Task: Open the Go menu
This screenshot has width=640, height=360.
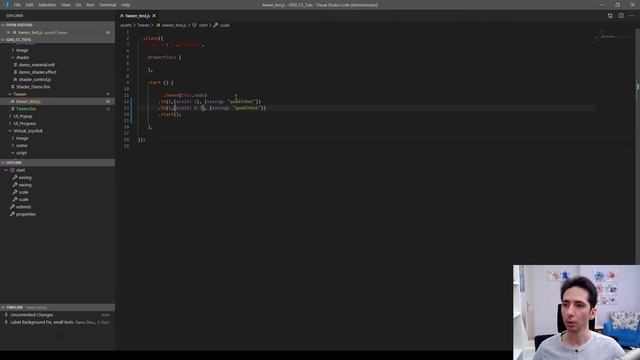Action: coord(78,5)
